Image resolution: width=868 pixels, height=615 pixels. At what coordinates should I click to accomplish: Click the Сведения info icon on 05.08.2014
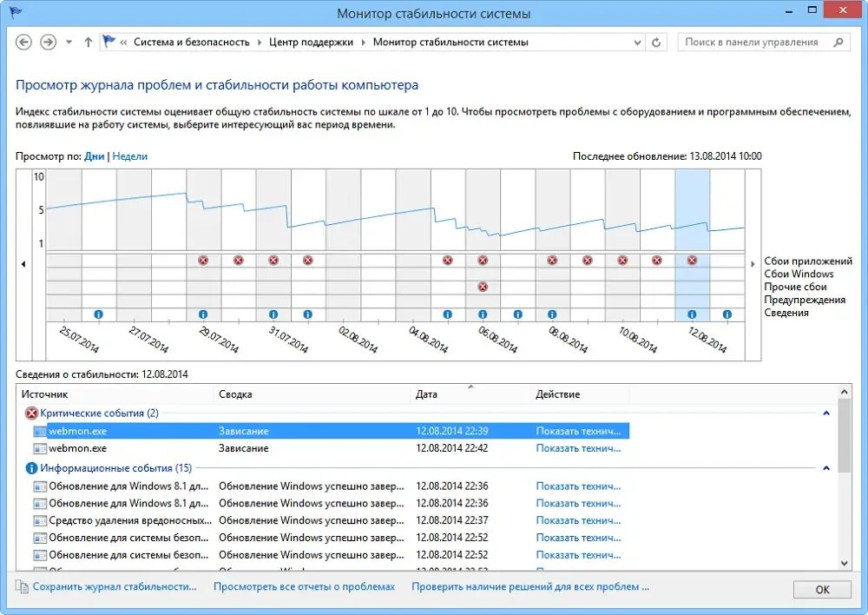tap(447, 314)
